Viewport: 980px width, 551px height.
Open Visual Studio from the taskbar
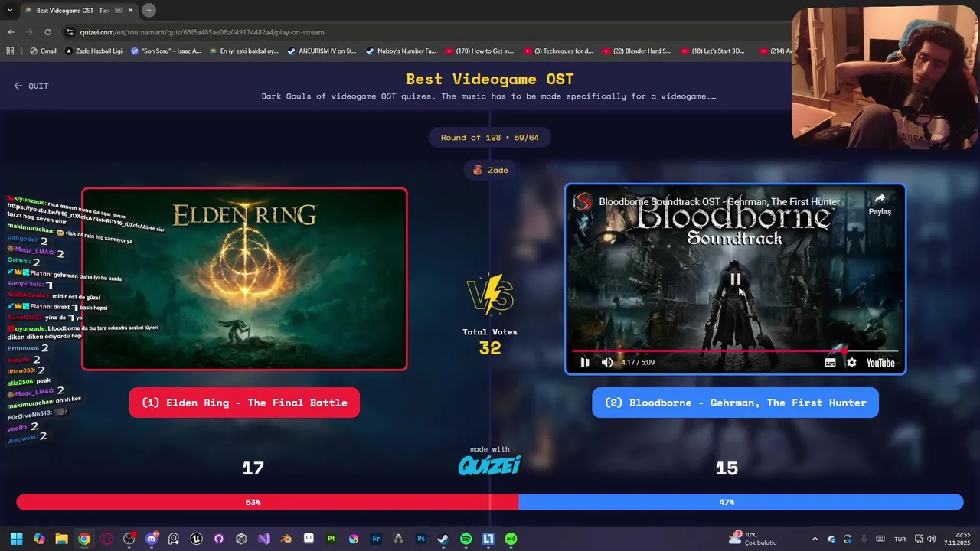point(264,539)
